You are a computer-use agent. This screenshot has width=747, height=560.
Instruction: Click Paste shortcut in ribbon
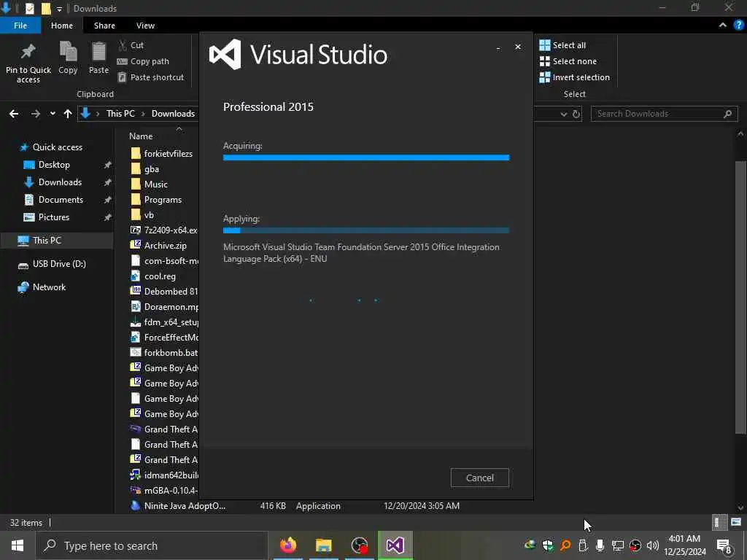pyautogui.click(x=150, y=77)
